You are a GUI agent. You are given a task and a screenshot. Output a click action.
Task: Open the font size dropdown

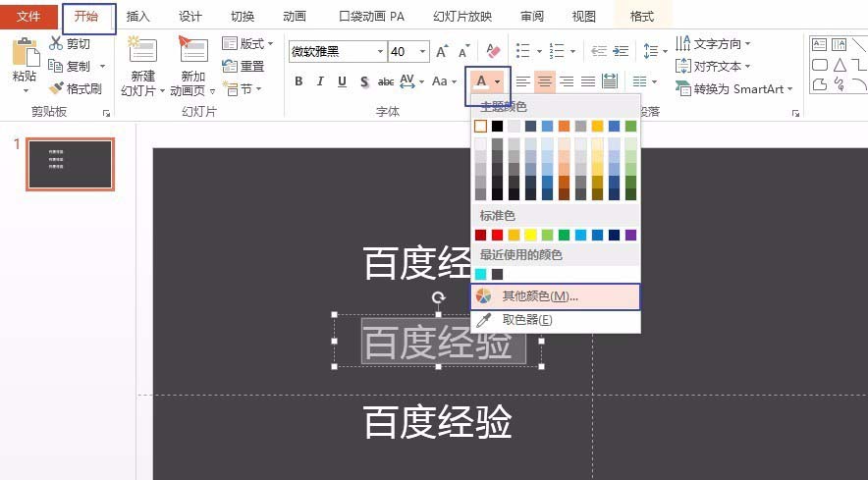click(x=423, y=52)
